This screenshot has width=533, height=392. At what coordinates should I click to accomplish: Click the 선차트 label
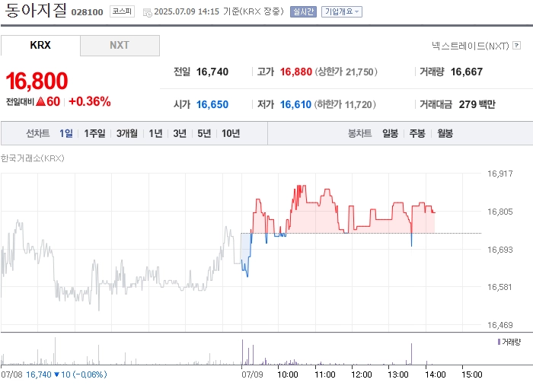(38, 133)
